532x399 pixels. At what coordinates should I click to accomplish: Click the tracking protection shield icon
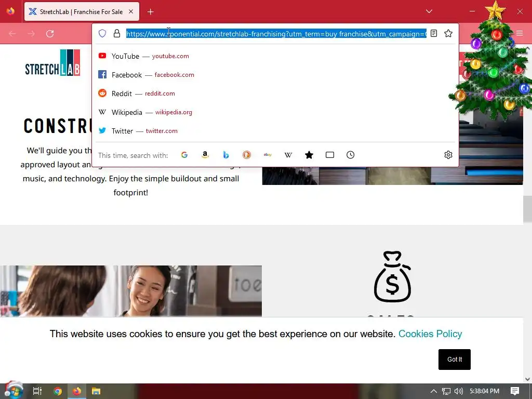(x=102, y=33)
